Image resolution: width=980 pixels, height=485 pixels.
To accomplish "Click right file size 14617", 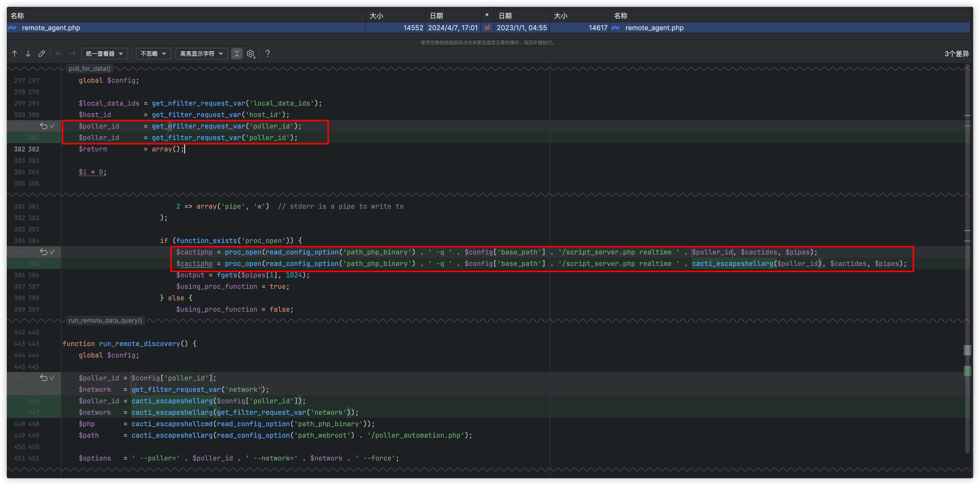I will pyautogui.click(x=598, y=28).
